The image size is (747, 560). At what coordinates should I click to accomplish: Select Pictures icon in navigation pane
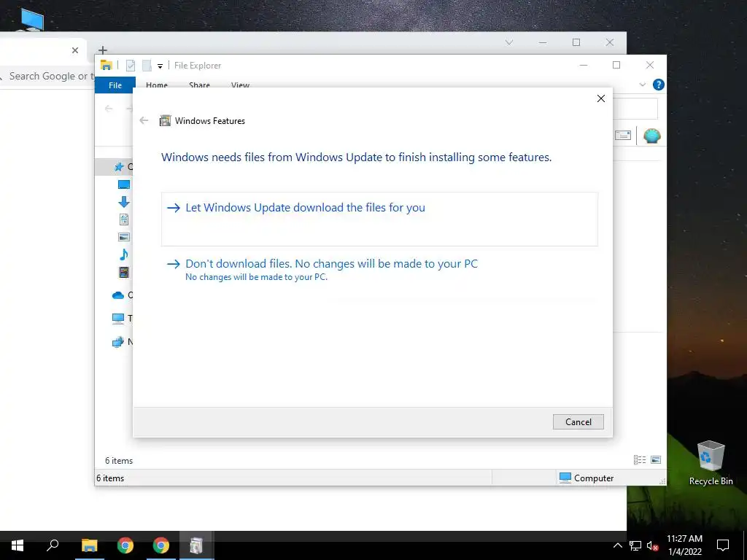tap(124, 237)
